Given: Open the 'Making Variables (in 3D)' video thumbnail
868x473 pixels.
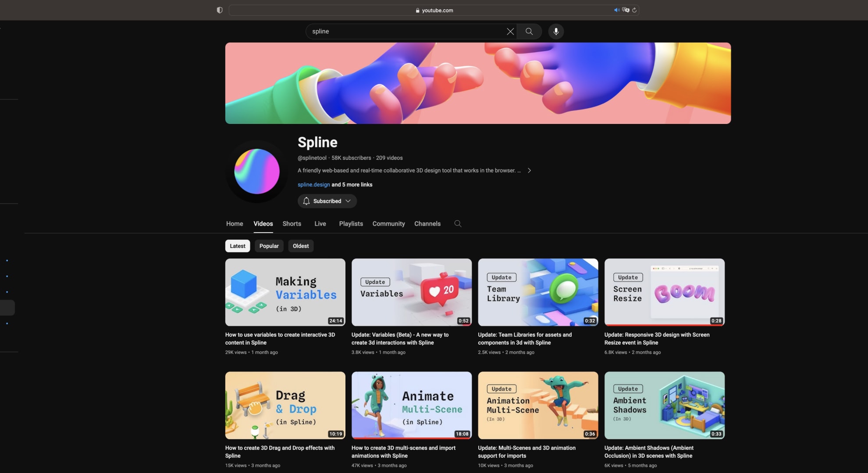Looking at the screenshot, I should [x=285, y=292].
